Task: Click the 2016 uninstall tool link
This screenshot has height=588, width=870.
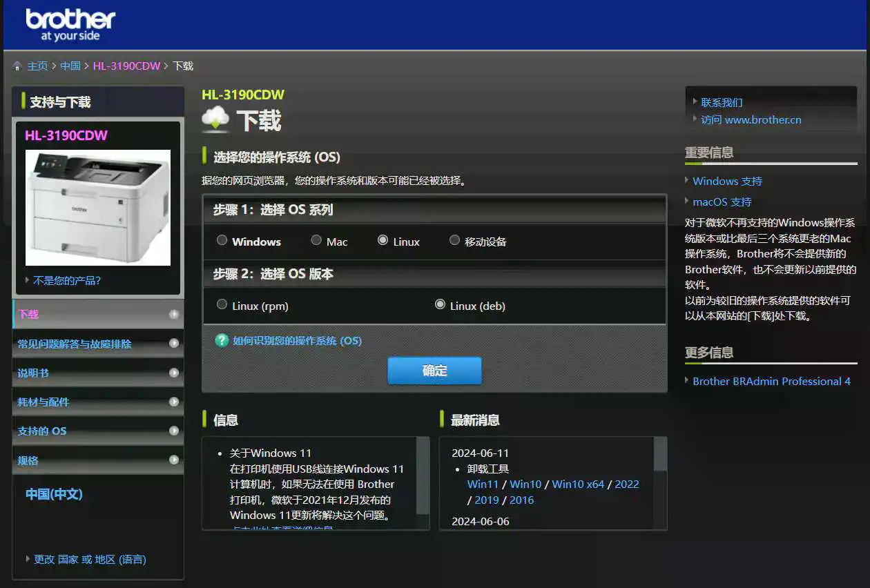Action: pos(521,500)
